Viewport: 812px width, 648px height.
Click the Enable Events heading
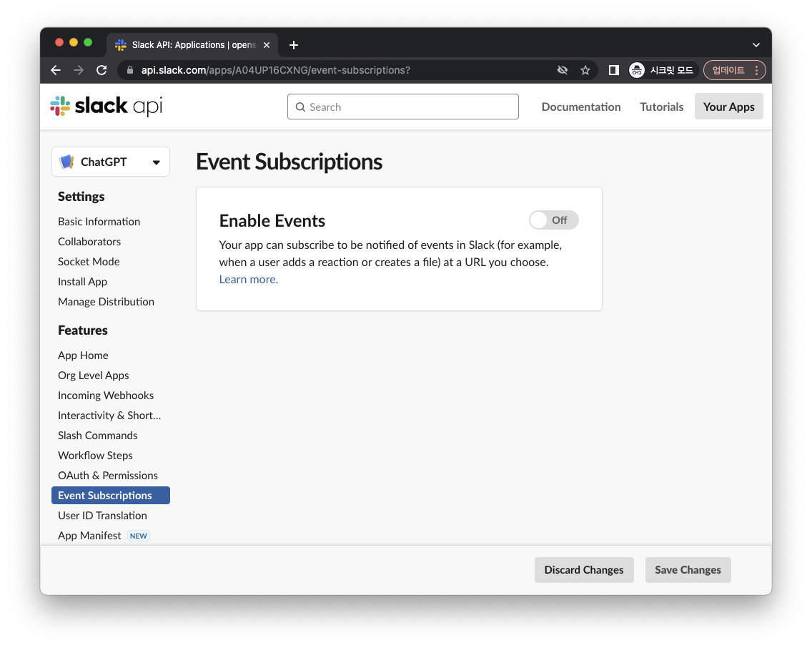[x=272, y=221]
